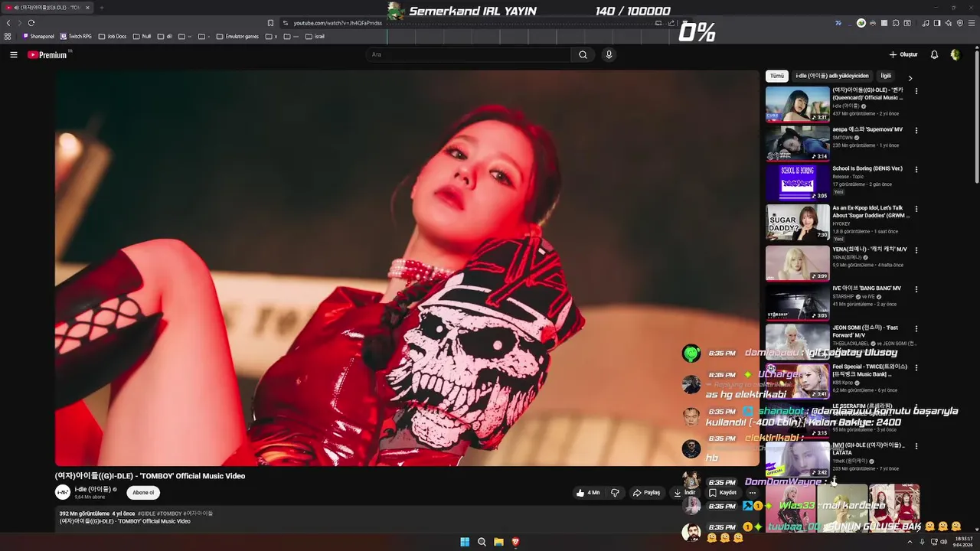Open School Is Boring video thumbnail
This screenshot has height=551, width=980.
pyautogui.click(x=797, y=182)
